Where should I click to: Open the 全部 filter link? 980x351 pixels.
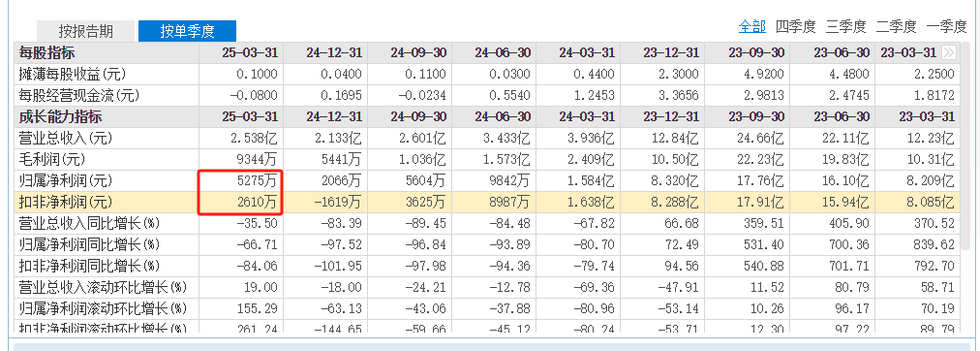[751, 27]
